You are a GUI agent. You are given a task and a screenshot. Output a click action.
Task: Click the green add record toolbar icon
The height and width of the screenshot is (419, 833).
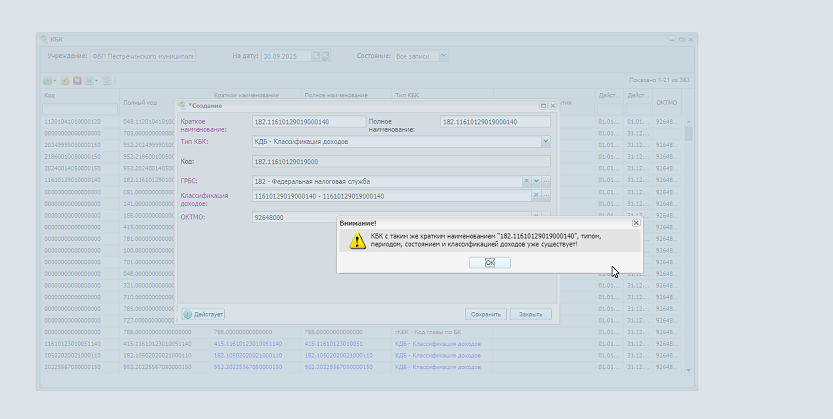[x=48, y=80]
